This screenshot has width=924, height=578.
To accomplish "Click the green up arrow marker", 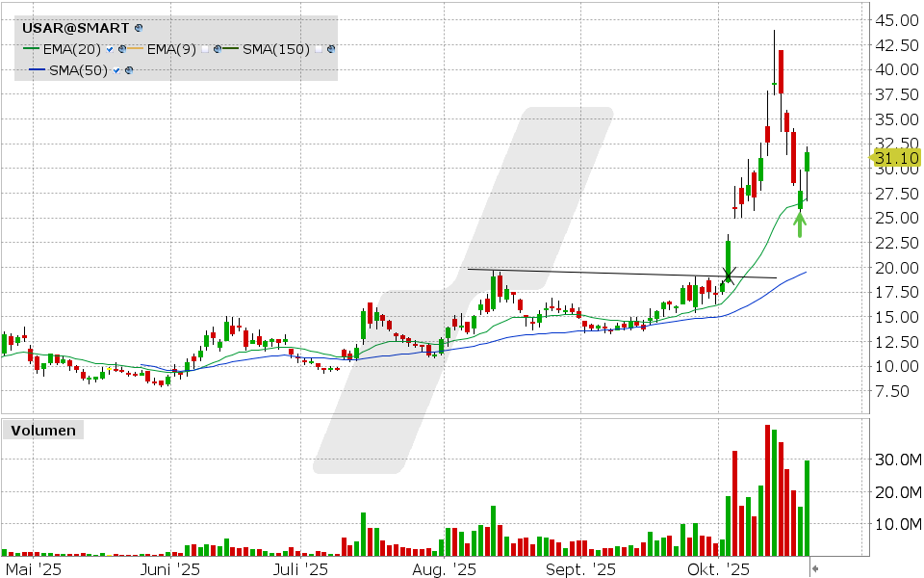I will point(800,223).
